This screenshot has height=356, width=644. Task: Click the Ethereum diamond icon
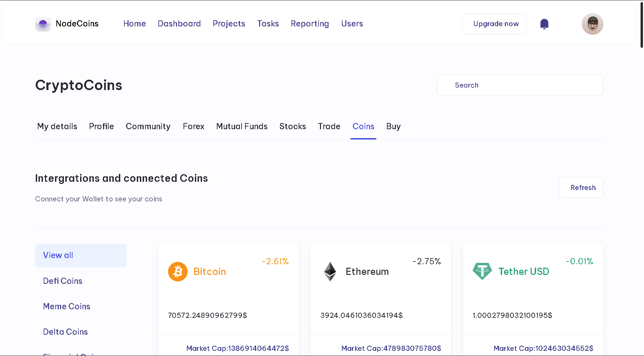(x=330, y=271)
